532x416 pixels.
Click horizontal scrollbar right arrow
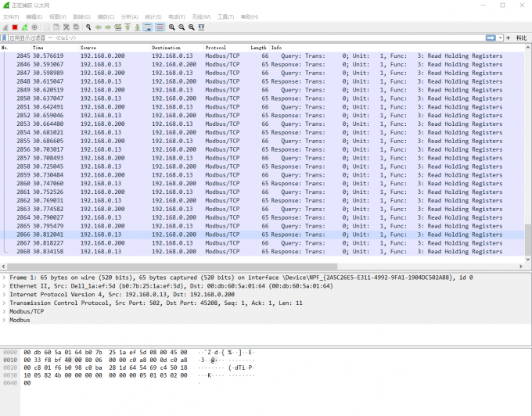(521, 267)
